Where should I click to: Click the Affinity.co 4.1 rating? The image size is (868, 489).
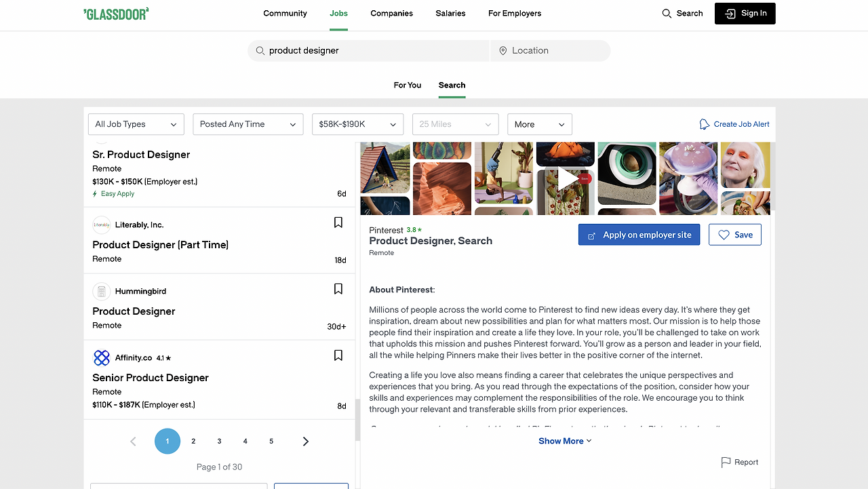164,358
